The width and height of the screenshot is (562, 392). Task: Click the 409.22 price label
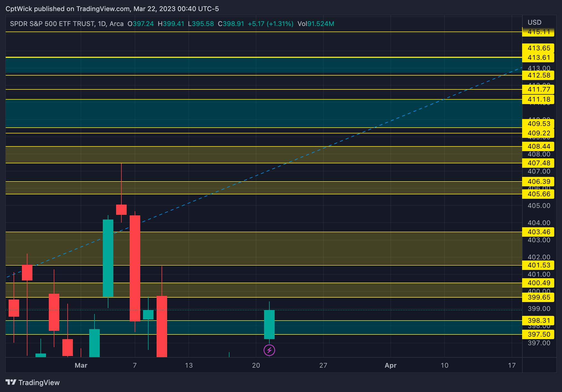538,133
